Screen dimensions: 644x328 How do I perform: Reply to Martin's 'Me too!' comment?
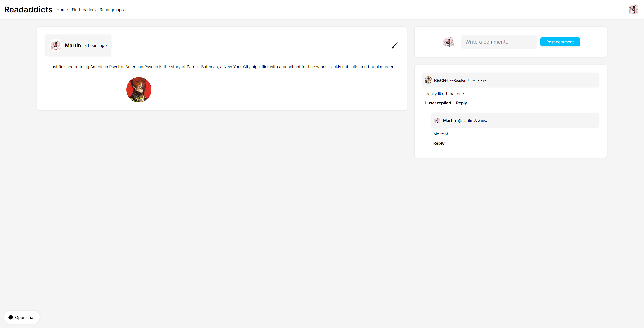(x=439, y=143)
